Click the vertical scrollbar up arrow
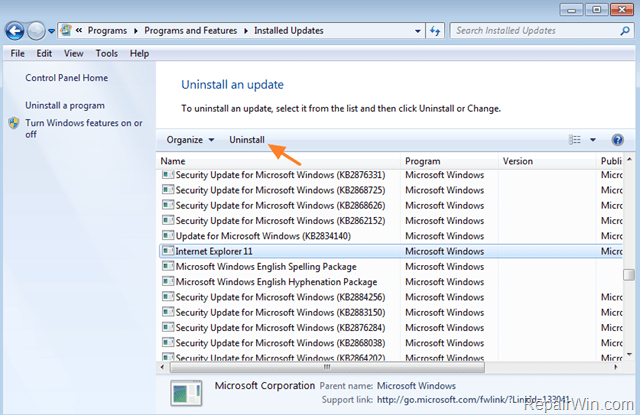This screenshot has height=415, width=640. 629,160
